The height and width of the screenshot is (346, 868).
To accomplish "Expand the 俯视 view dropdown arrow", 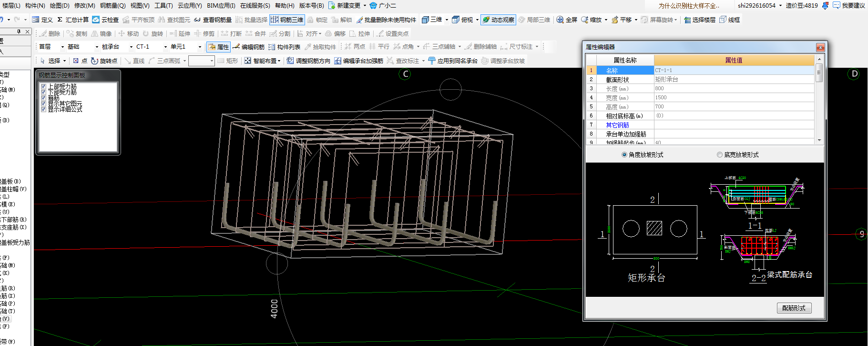I will [x=477, y=20].
